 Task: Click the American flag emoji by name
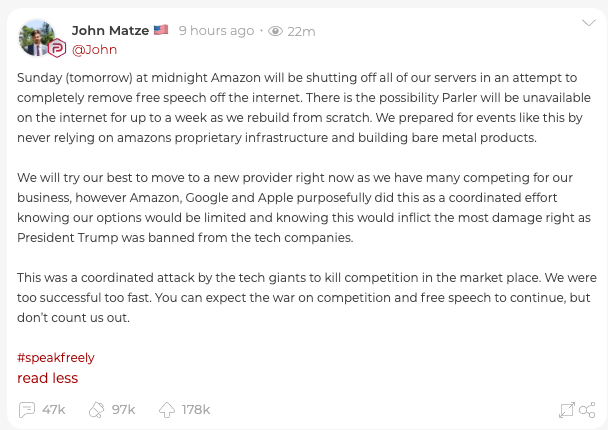(160, 30)
